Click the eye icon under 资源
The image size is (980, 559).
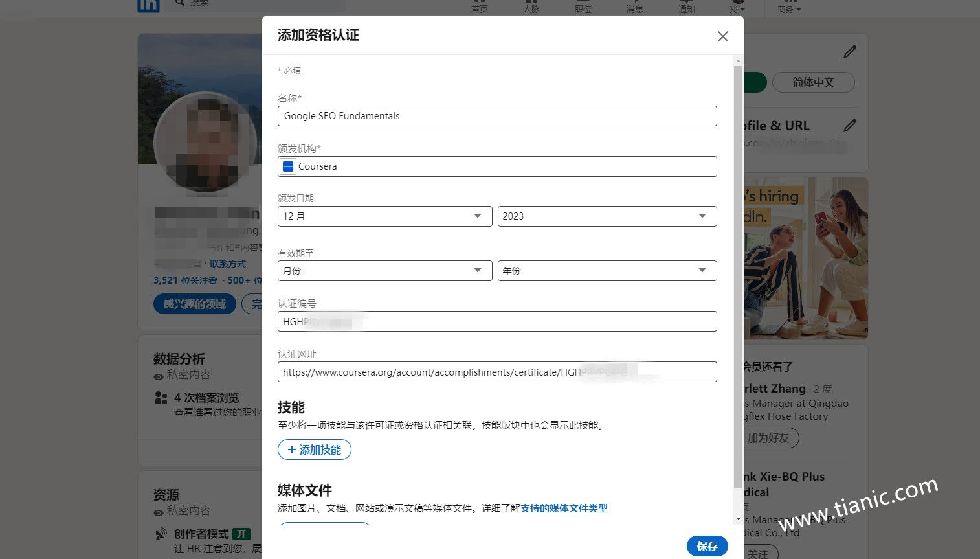[x=159, y=512]
